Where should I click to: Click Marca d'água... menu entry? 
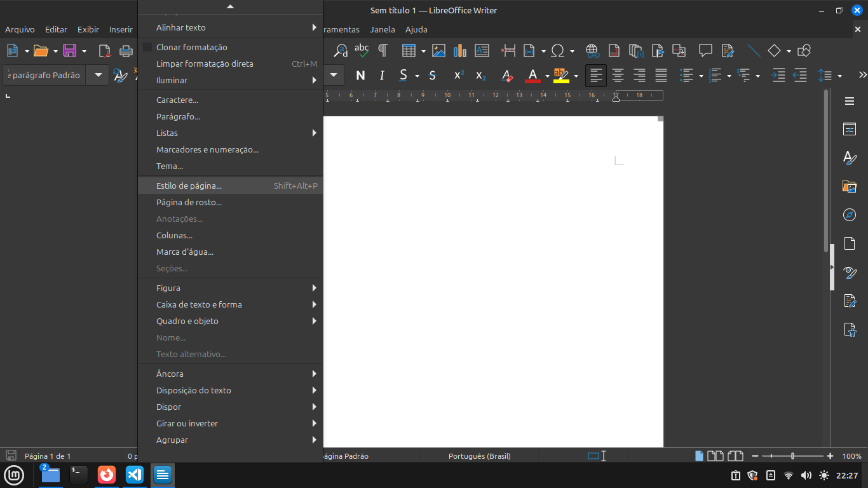click(230, 252)
